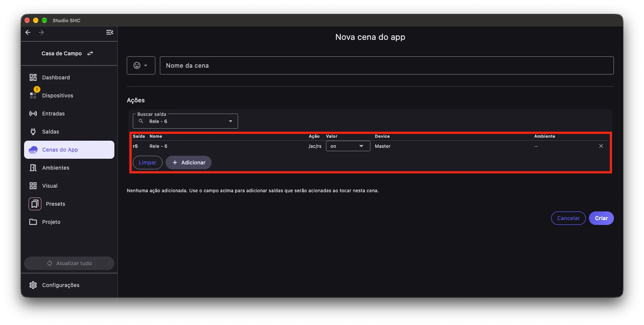Viewport: 644px width, 325px height.
Task: Expand the Buscar saída dropdown arrow
Action: click(x=231, y=121)
